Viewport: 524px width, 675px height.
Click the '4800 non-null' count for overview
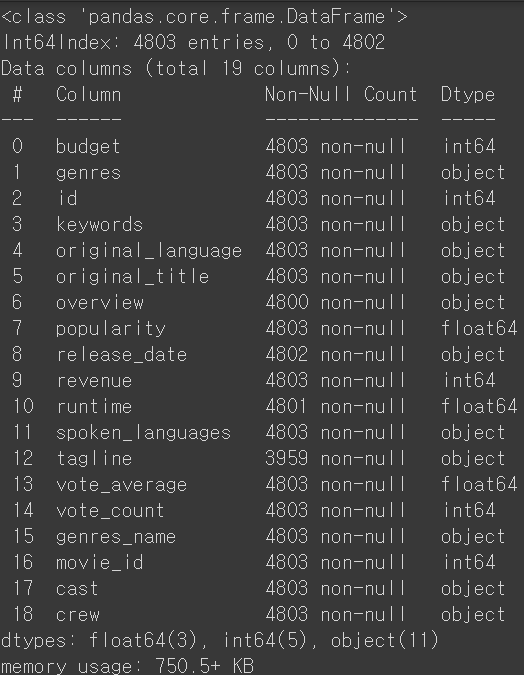pyautogui.click(x=335, y=302)
